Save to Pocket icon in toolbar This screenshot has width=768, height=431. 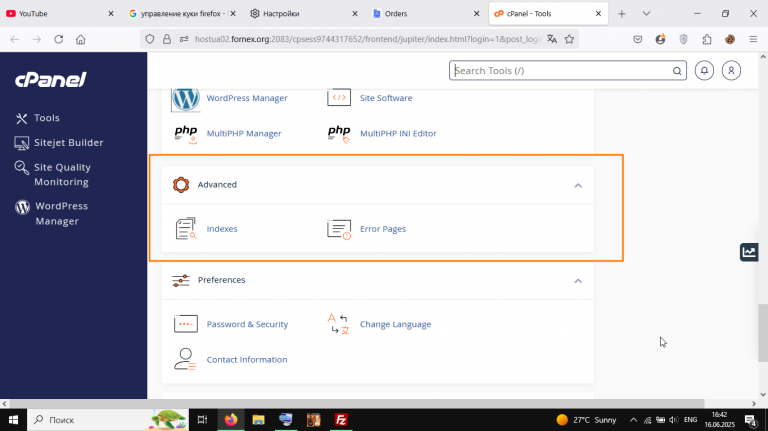click(x=637, y=39)
